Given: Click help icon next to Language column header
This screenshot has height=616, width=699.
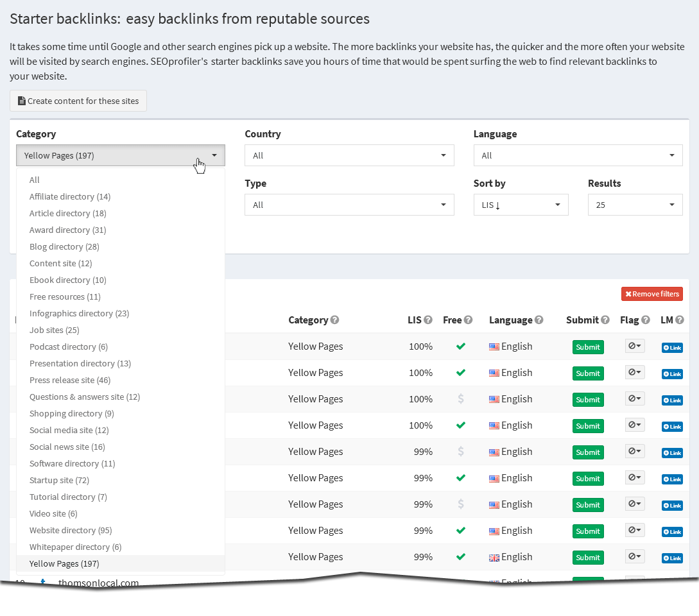Looking at the screenshot, I should point(539,320).
